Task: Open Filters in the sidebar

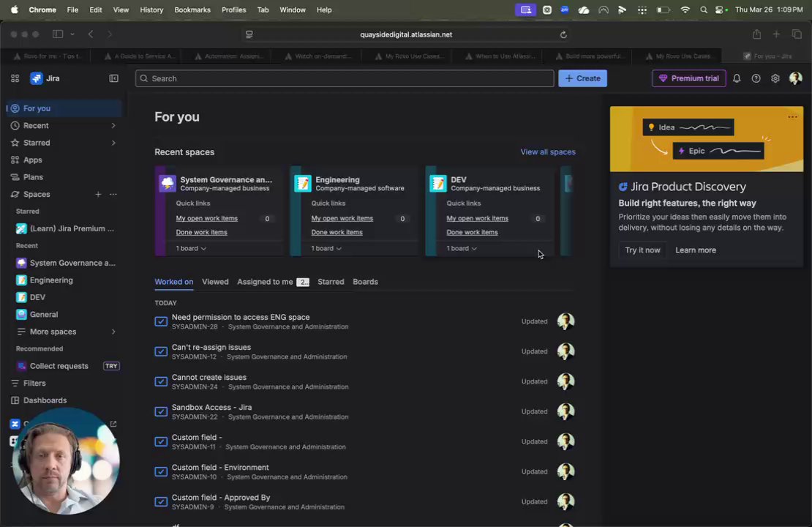Action: (x=64, y=383)
